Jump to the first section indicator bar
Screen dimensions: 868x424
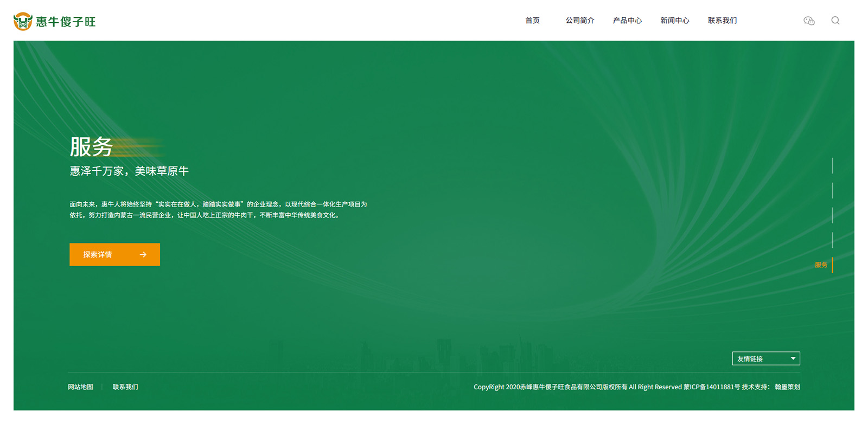(832, 165)
